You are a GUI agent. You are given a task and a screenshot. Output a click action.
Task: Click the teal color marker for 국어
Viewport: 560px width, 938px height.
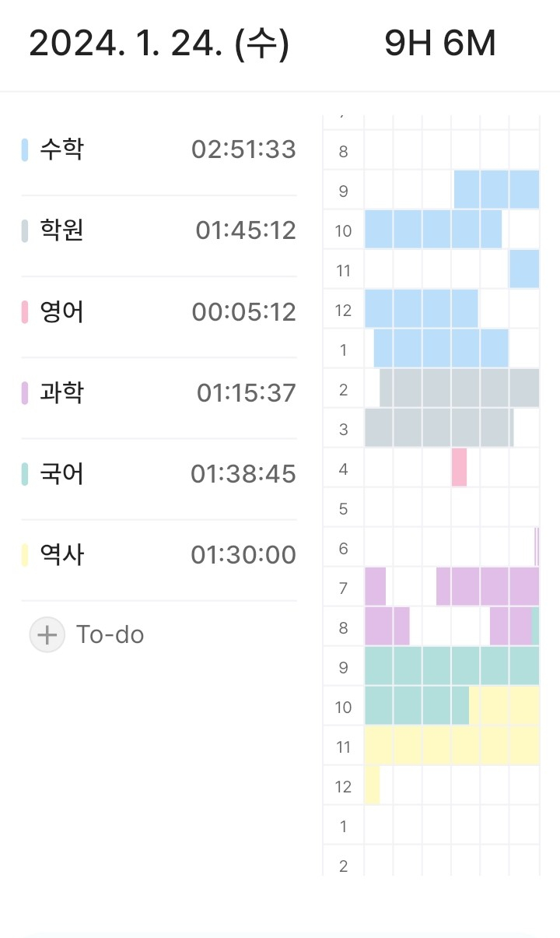click(25, 474)
